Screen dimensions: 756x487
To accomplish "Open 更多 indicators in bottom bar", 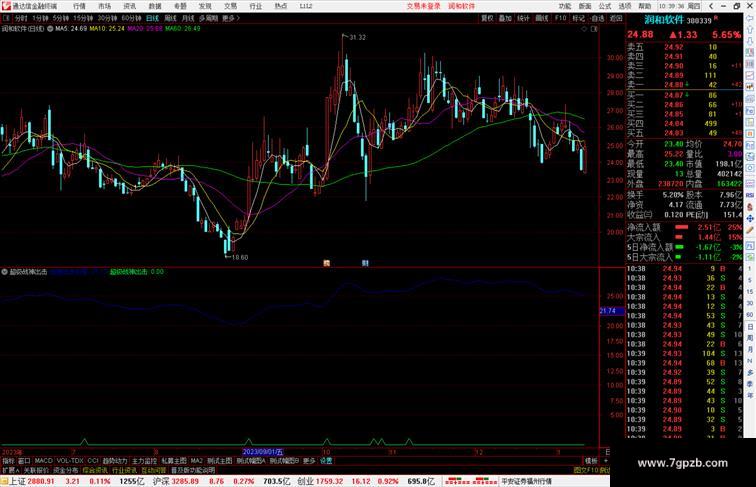I will click(x=309, y=461).
